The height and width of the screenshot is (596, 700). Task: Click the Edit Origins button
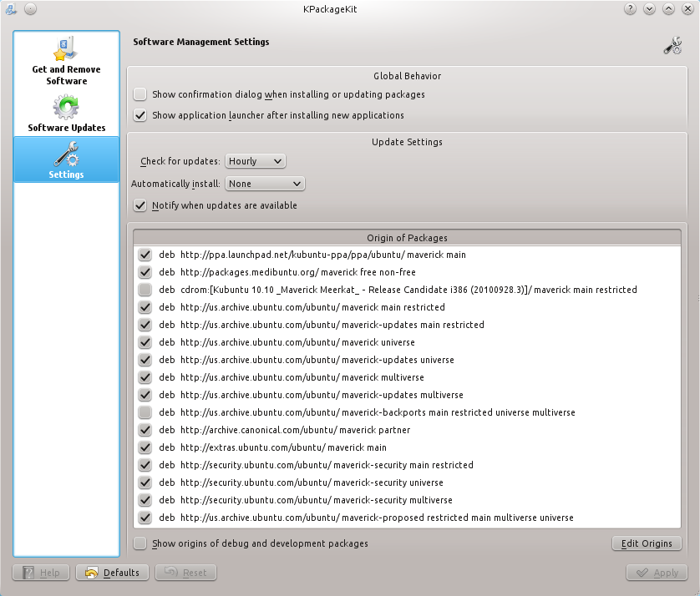(x=647, y=543)
